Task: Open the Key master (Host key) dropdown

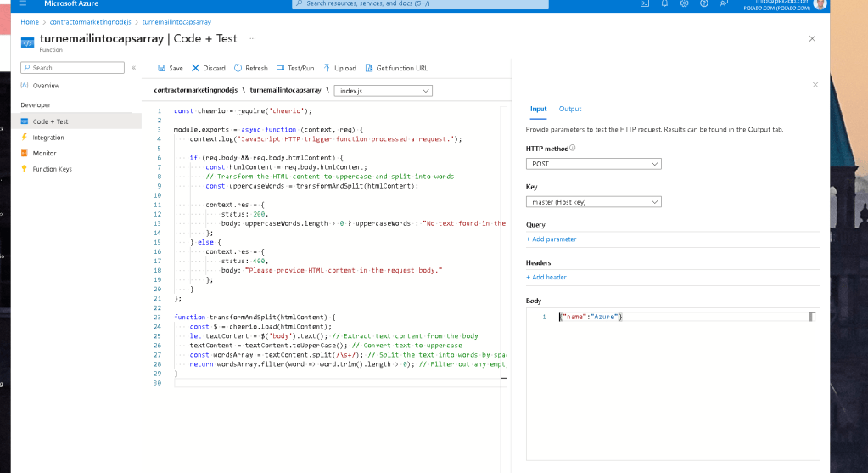Action: (x=593, y=202)
